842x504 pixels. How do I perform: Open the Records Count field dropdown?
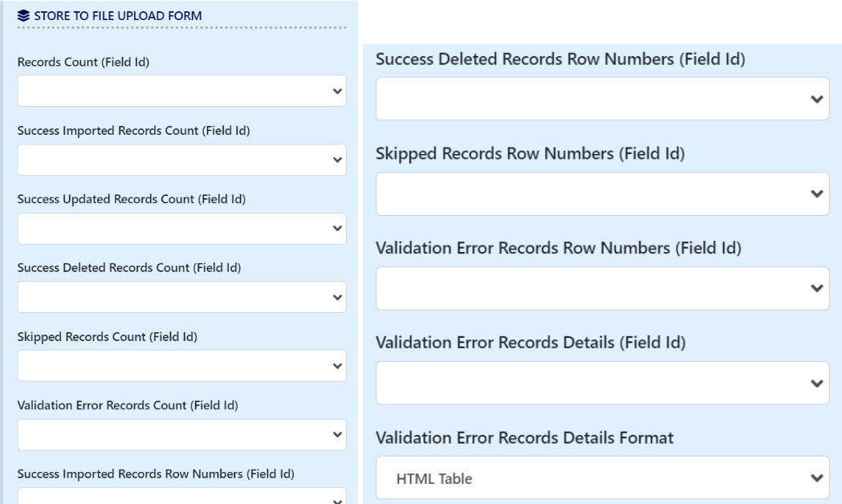click(182, 91)
